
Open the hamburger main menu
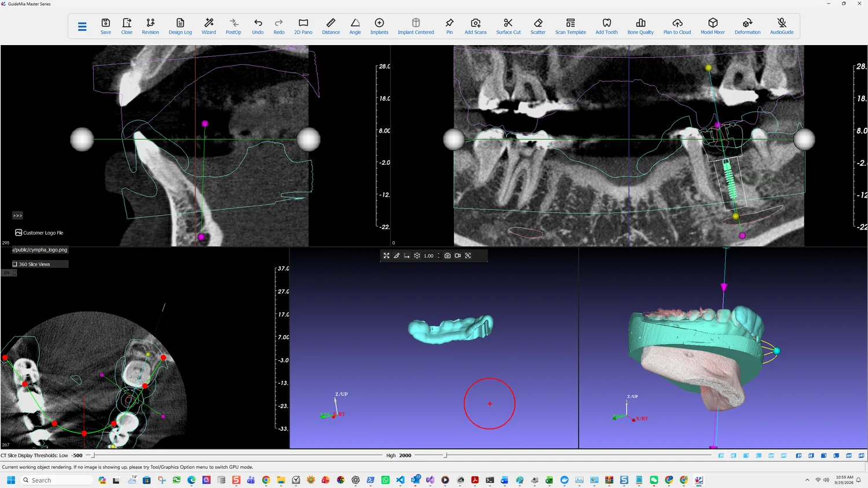[82, 27]
